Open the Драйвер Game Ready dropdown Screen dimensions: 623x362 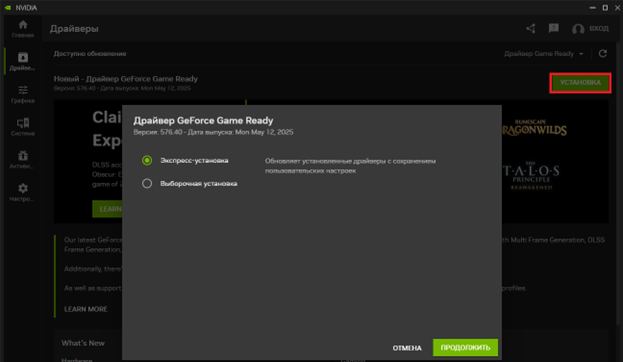click(x=544, y=54)
